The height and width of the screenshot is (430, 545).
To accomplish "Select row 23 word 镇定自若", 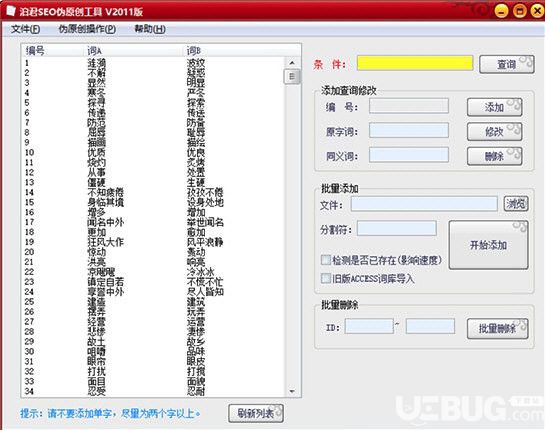I will (x=105, y=282).
